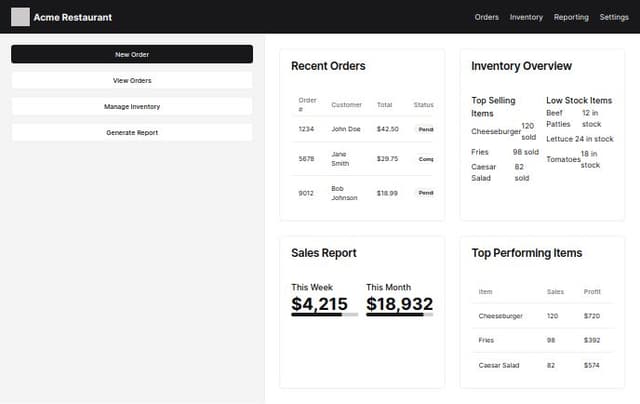
Task: Click status badge for order 9012
Action: 425,193
